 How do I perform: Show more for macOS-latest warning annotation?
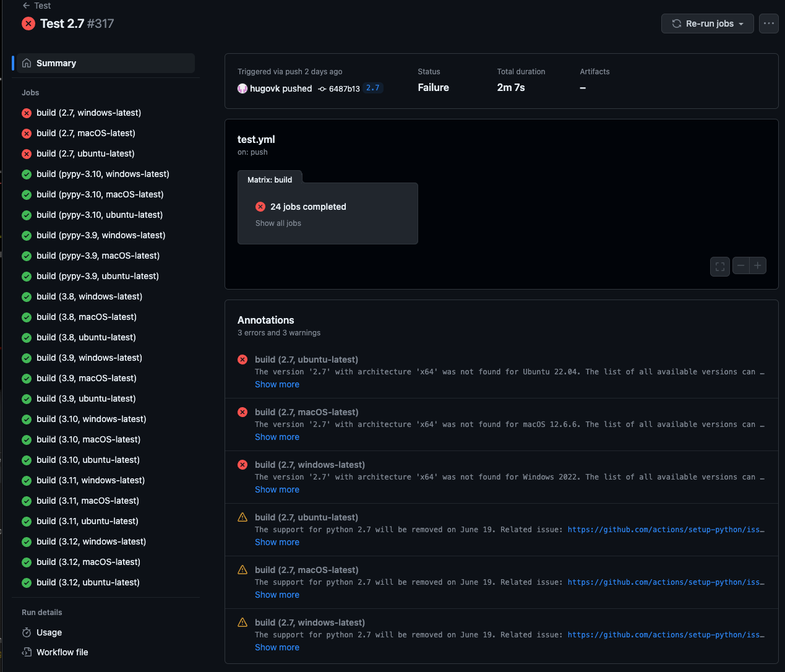(277, 595)
